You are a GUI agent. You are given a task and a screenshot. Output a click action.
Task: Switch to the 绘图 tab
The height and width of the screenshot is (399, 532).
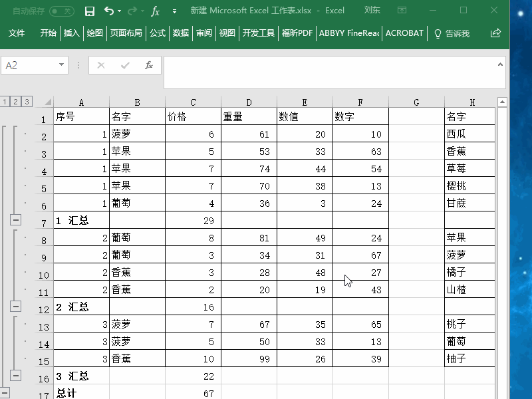coord(94,33)
